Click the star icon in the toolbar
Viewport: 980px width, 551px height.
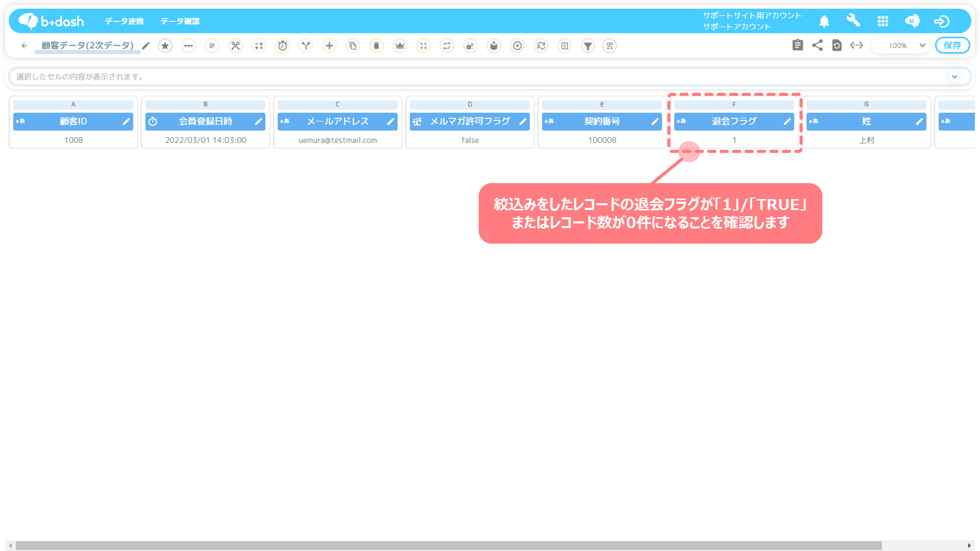click(165, 46)
